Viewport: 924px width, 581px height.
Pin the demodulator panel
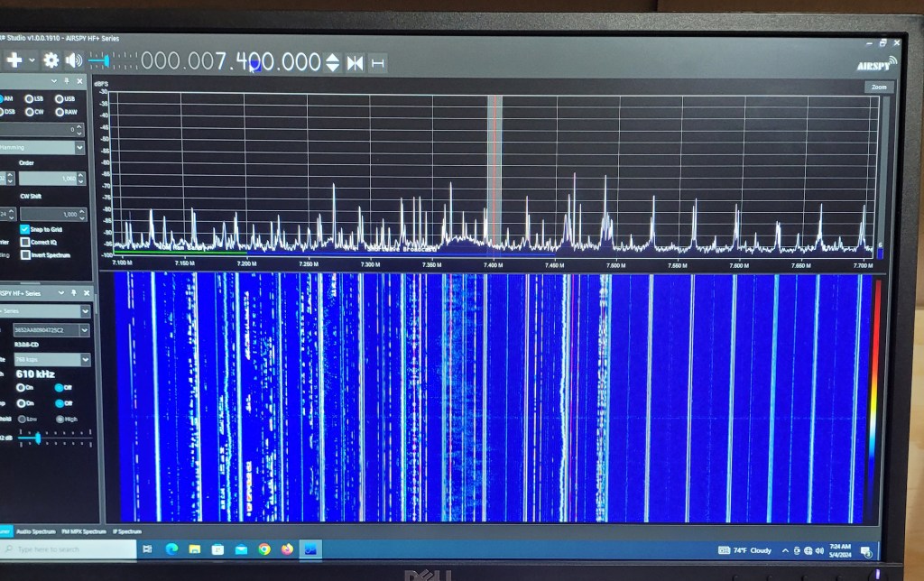click(67, 81)
